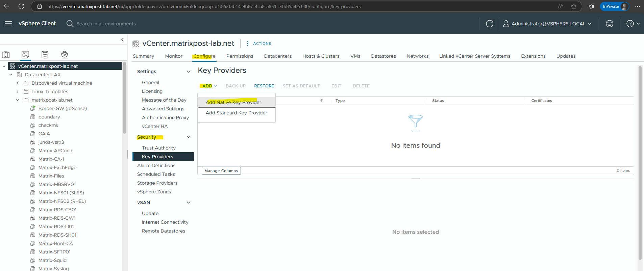Click the RESTORE button
This screenshot has width=644, height=271.
coord(264,86)
